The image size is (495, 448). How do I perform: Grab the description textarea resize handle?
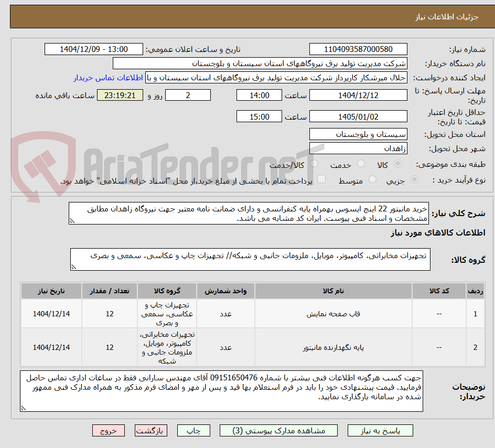pyautogui.click(x=72, y=221)
